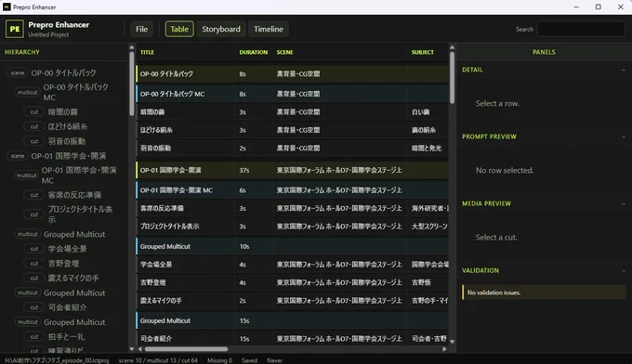Collapse the DETAIL panel section

(624, 70)
